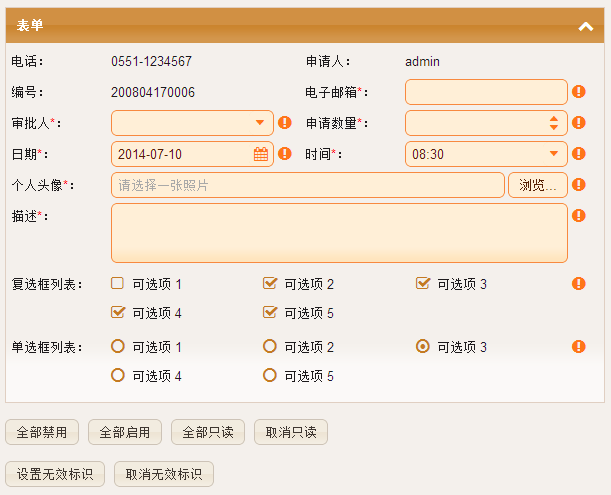Image resolution: width=611 pixels, height=495 pixels.
Task: Open the calendar picker in 日期 field
Action: pos(261,154)
